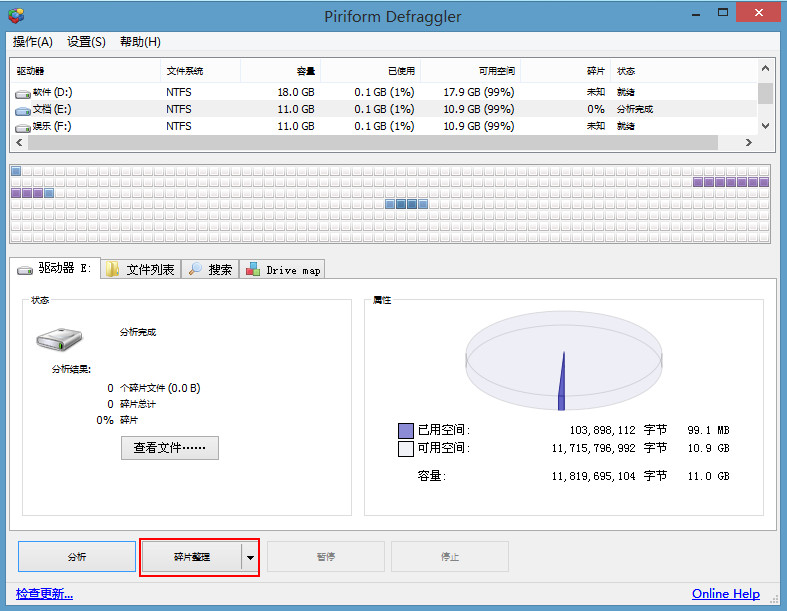Image resolution: width=787 pixels, height=611 pixels.
Task: Click the drive icon for 娱乐 (F:)
Action: tap(23, 128)
